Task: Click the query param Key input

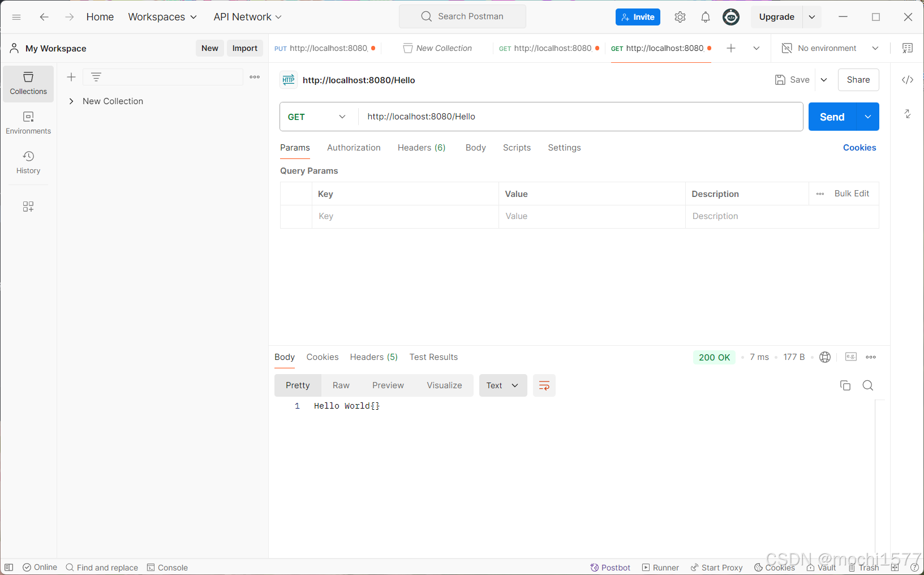Action: click(x=405, y=216)
